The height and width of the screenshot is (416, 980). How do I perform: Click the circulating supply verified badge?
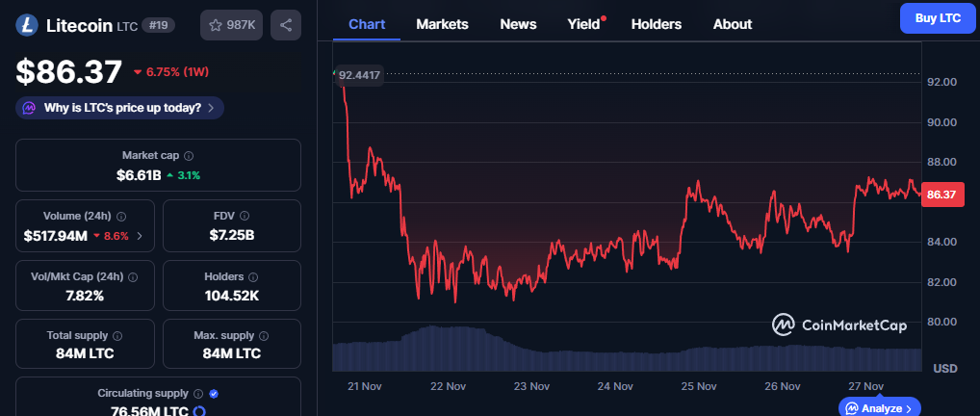[214, 394]
